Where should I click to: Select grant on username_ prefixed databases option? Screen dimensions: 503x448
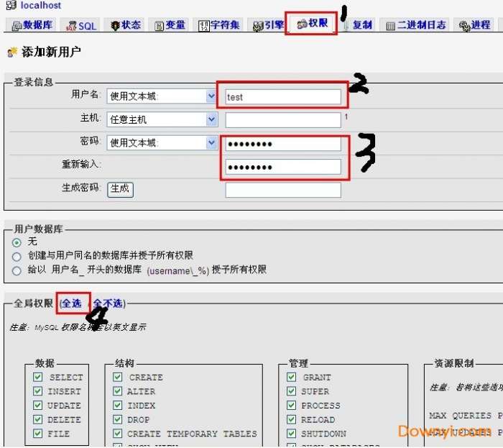17,271
